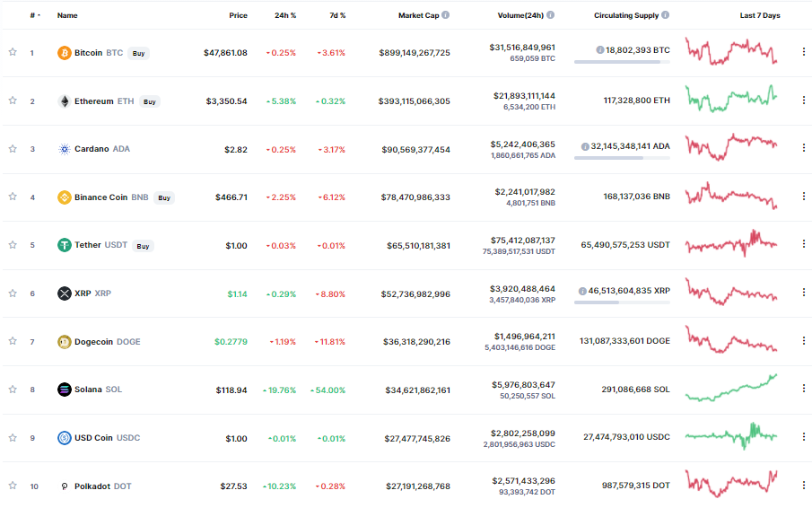Click the Cardano coin logo

[x=65, y=149]
